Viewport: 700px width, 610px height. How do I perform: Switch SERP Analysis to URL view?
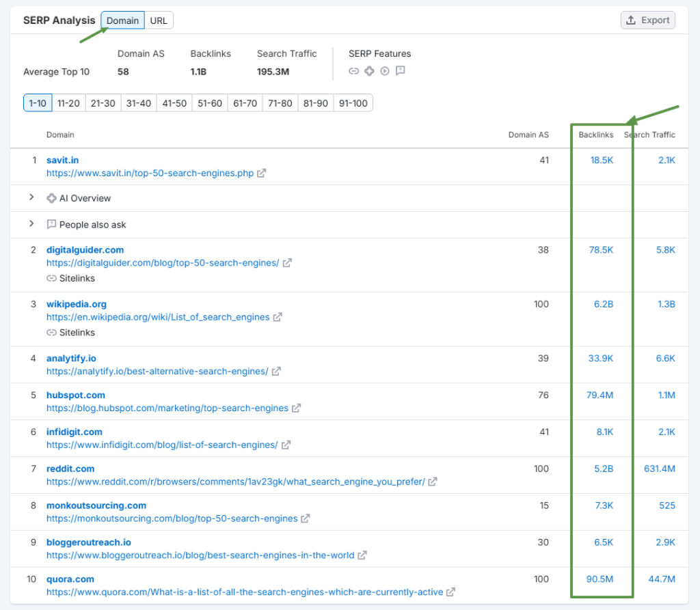tap(159, 20)
